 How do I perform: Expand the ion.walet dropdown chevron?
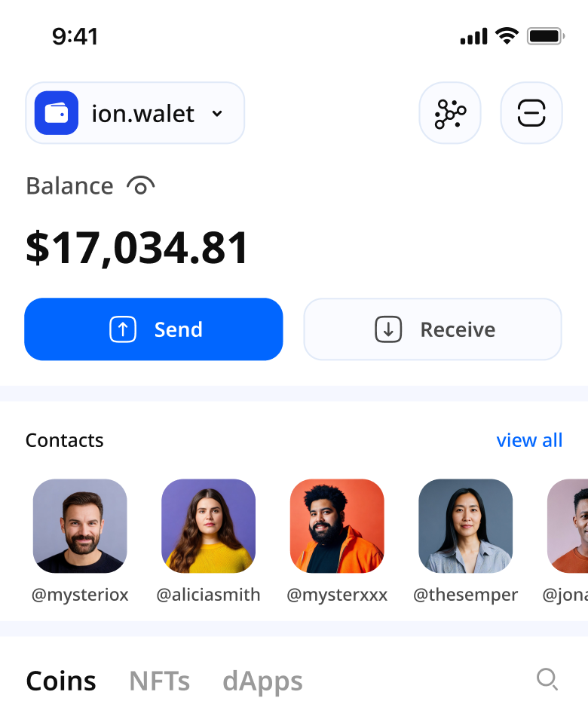pos(217,114)
